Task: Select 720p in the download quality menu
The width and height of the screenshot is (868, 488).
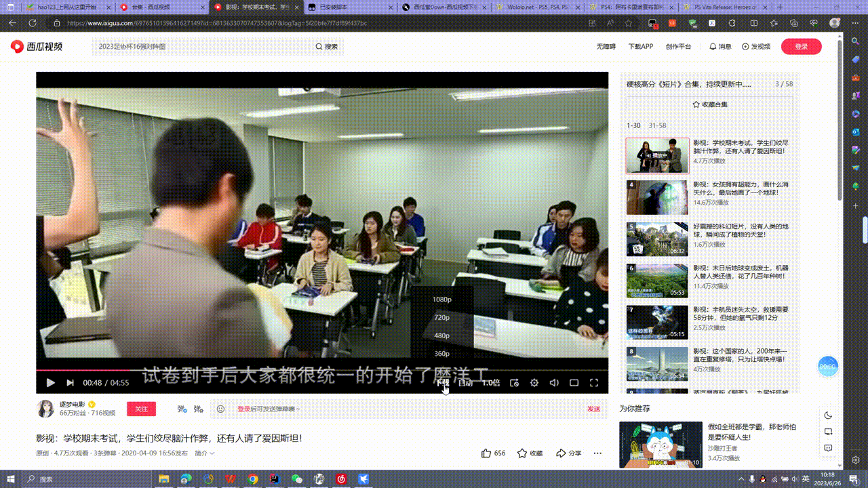Action: click(x=442, y=317)
